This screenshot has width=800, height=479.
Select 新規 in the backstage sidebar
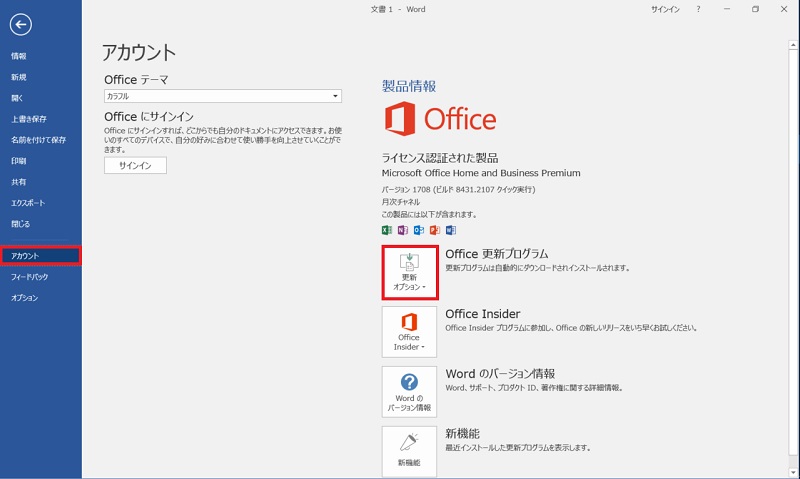pyautogui.click(x=19, y=77)
